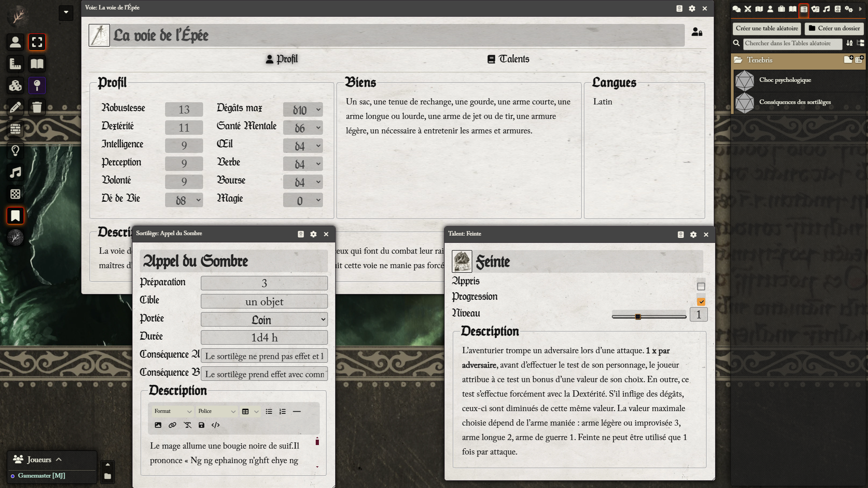The image size is (868, 488).
Task: Expand the Portée dropdown showing Loin
Action: pyautogui.click(x=264, y=320)
